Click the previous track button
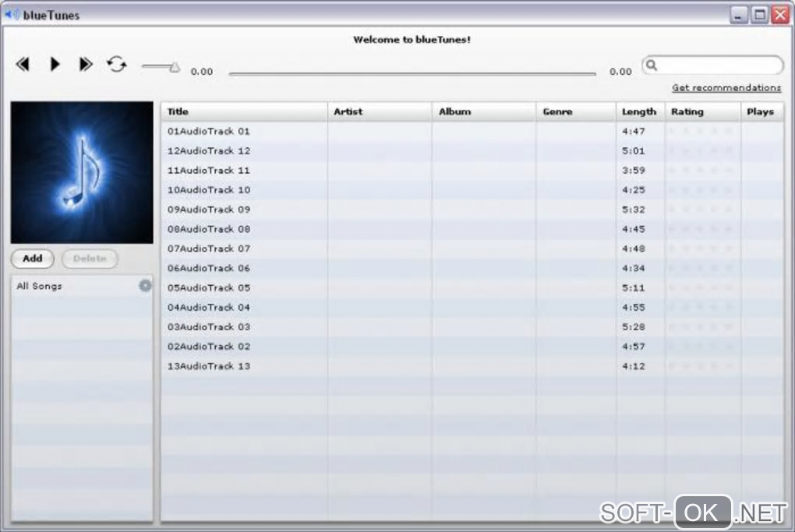The height and width of the screenshot is (532, 795). tap(23, 65)
